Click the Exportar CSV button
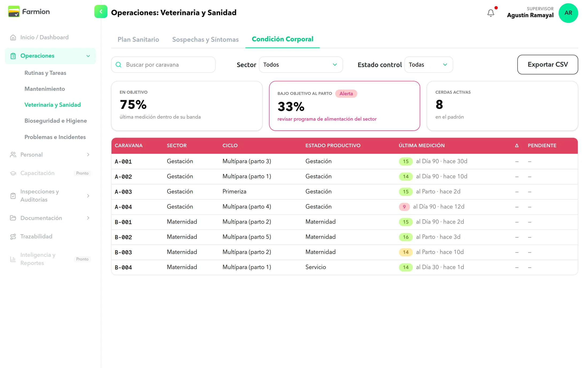 pyautogui.click(x=548, y=65)
